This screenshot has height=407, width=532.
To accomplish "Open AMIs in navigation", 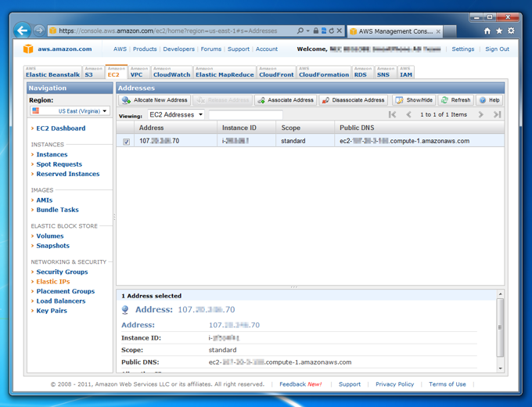I will coord(45,200).
